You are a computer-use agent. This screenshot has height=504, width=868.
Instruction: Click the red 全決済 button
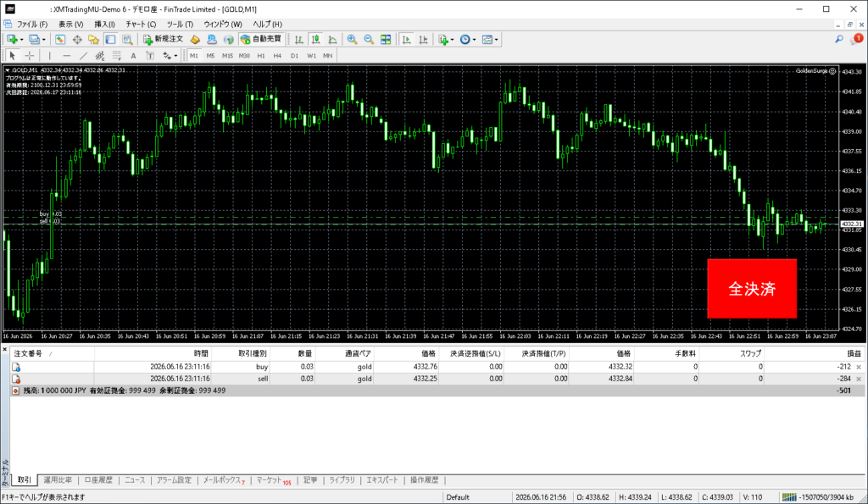[x=752, y=289]
